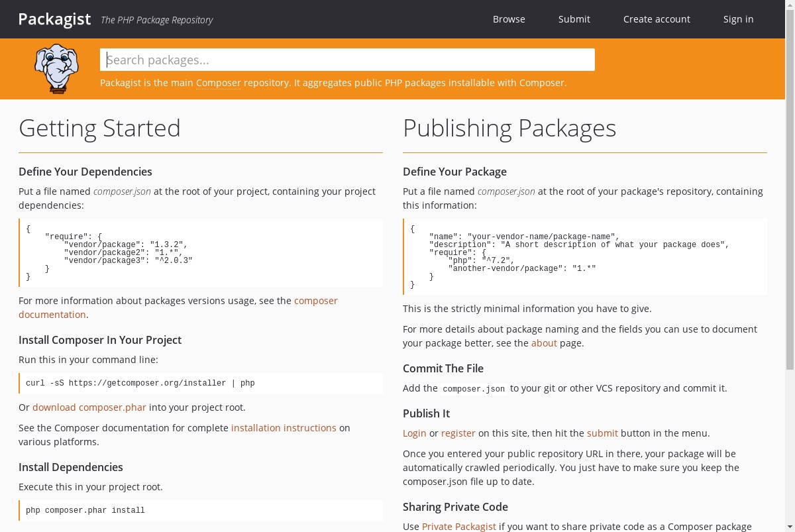The width and height of the screenshot is (795, 532).
Task: Click the 'Define Your Dependencies' subheading
Action: 85,172
